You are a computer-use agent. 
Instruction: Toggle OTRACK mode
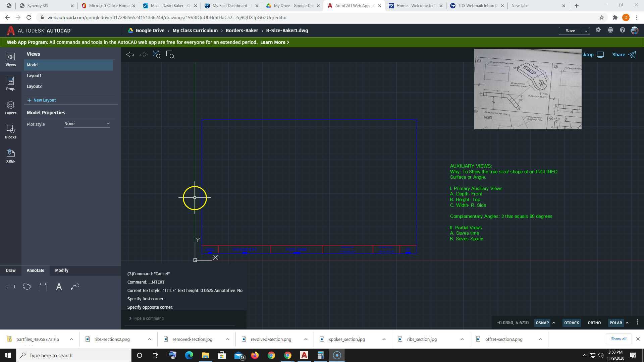[571, 323]
